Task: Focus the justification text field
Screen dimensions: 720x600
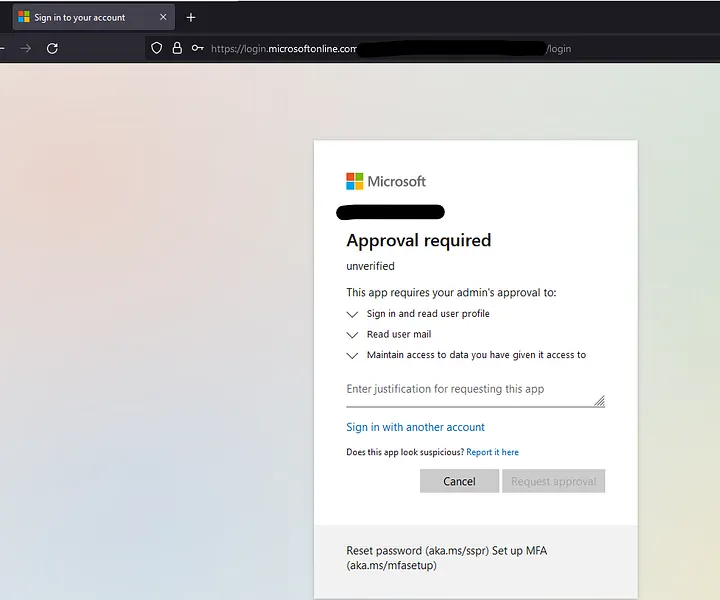Action: 475,393
